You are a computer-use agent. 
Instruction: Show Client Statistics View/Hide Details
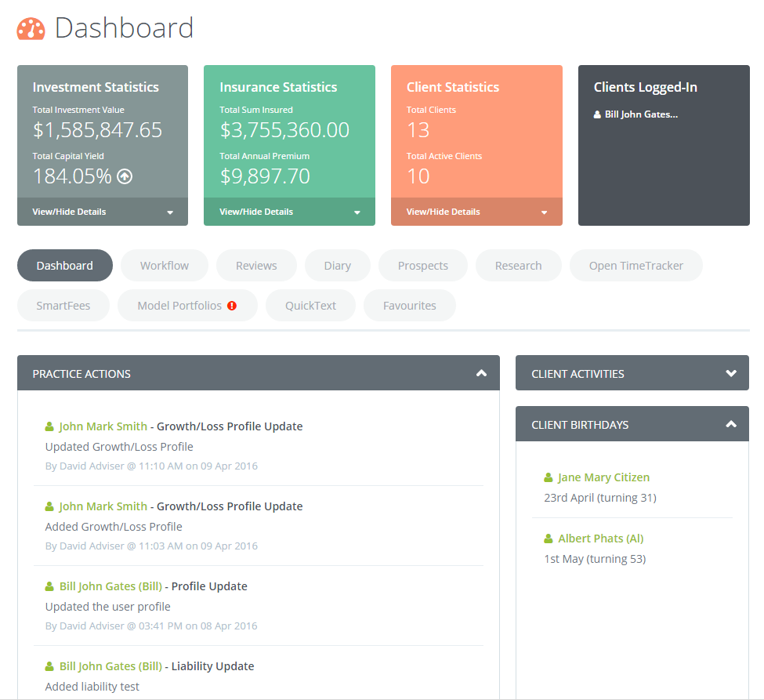click(476, 212)
